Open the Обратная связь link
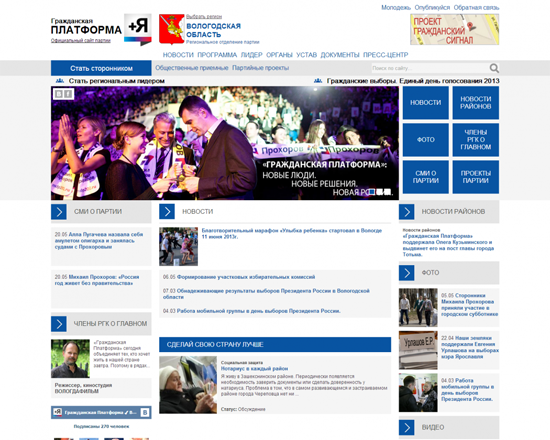The image size is (550, 440). [x=476, y=7]
